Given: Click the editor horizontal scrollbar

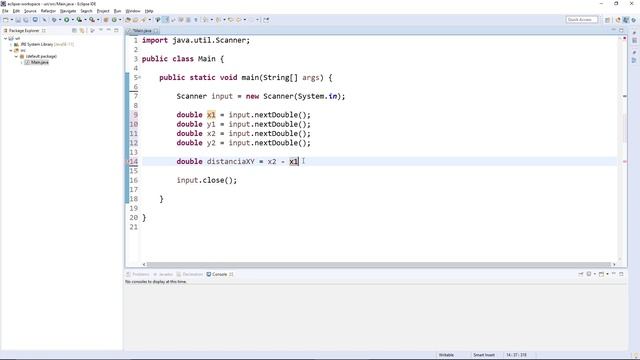Looking at the screenshot, I should coord(378,264).
